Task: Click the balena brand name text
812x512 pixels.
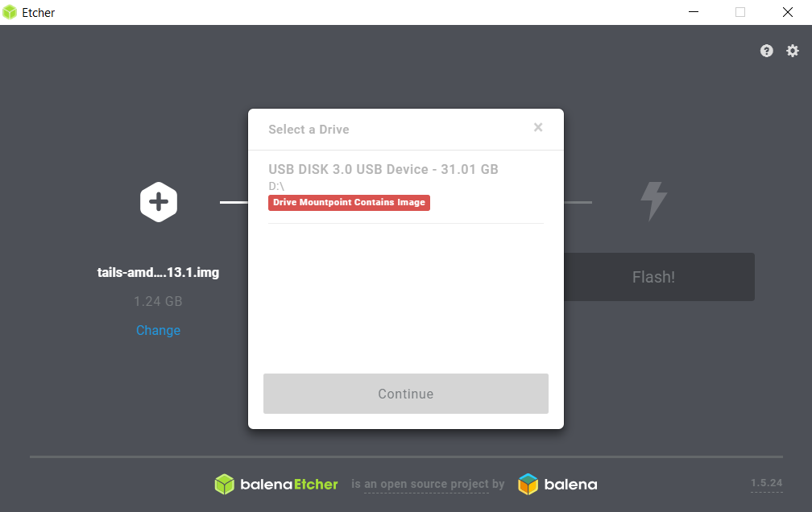Action: 570,485
